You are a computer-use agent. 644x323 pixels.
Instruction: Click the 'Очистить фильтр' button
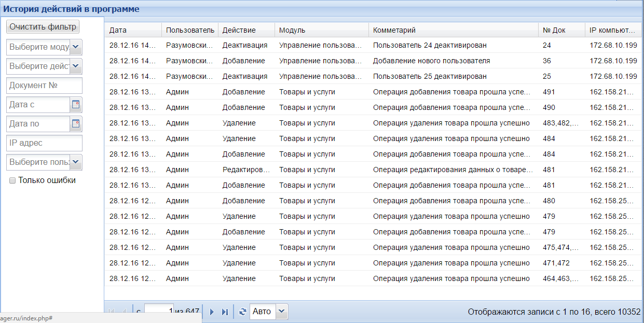[43, 26]
